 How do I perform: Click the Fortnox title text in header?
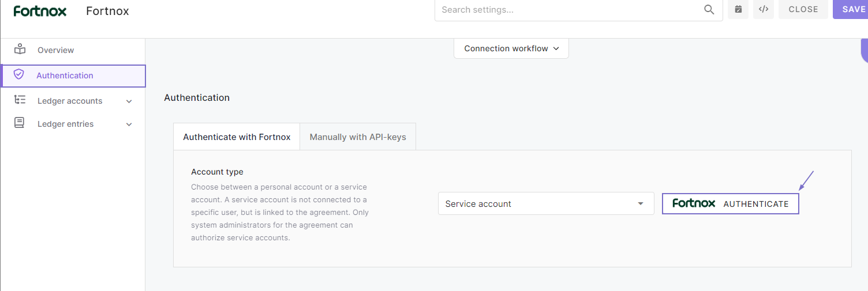tap(107, 11)
